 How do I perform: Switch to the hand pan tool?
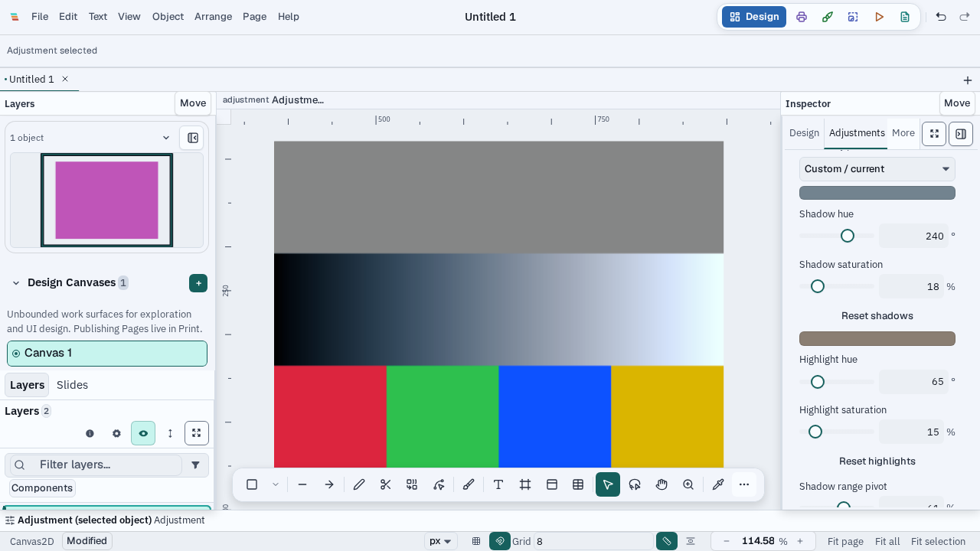[661, 484]
